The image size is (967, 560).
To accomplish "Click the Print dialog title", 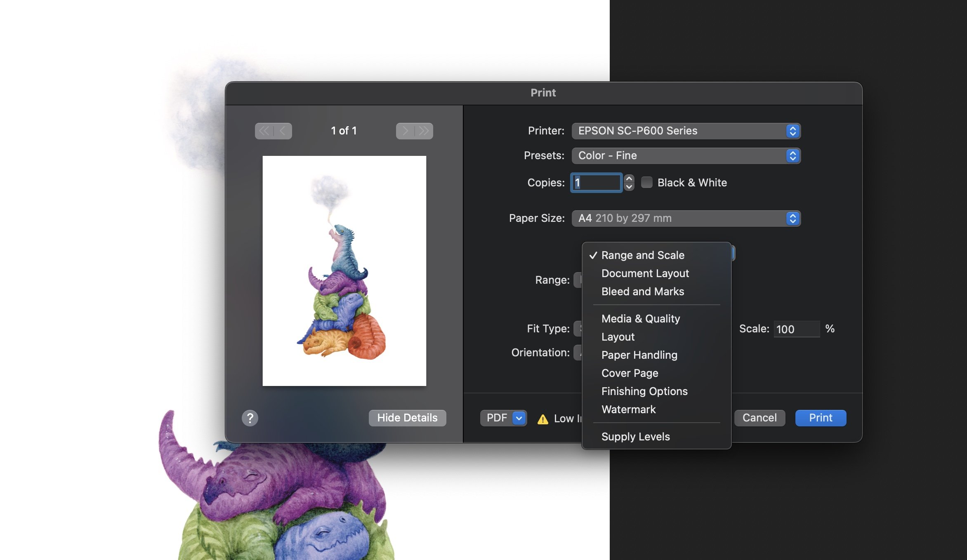I will (543, 93).
